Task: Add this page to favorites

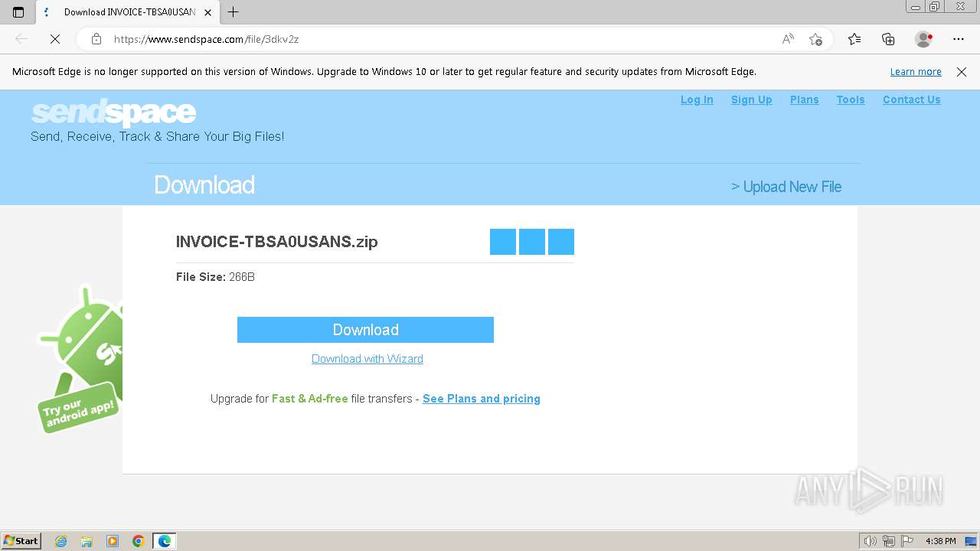Action: [815, 39]
